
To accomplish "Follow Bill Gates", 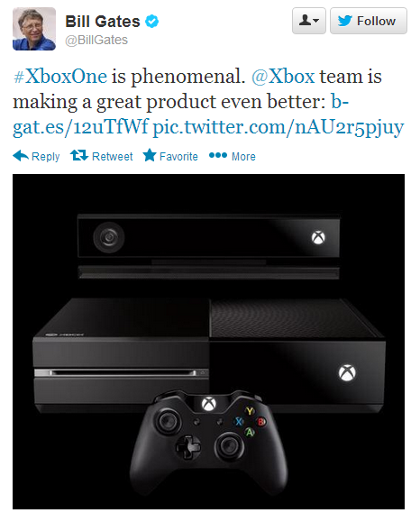I will pos(369,21).
